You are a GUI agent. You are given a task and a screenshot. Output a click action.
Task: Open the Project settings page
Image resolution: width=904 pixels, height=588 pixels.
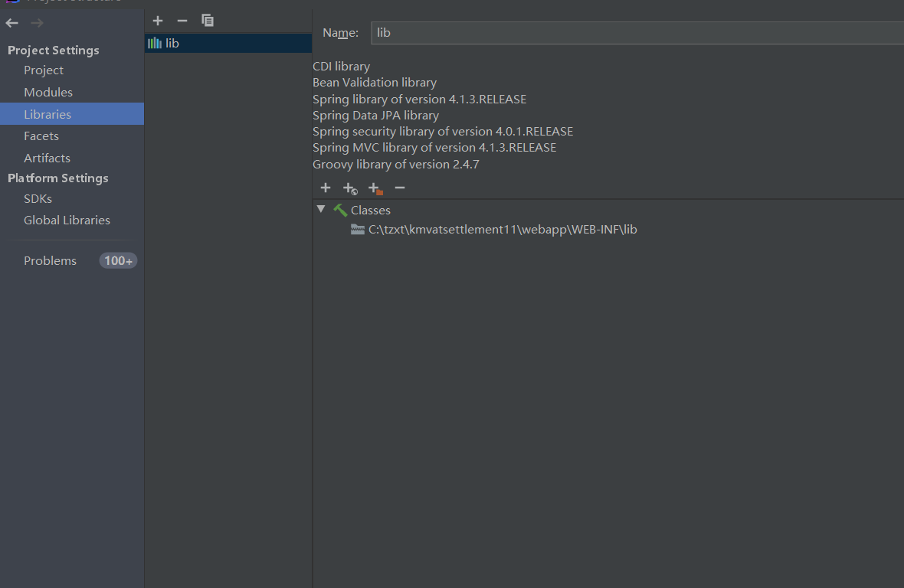tap(43, 70)
